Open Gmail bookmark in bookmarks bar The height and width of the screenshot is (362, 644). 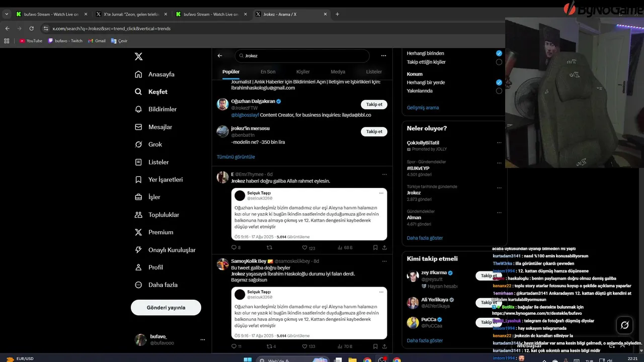(97, 41)
